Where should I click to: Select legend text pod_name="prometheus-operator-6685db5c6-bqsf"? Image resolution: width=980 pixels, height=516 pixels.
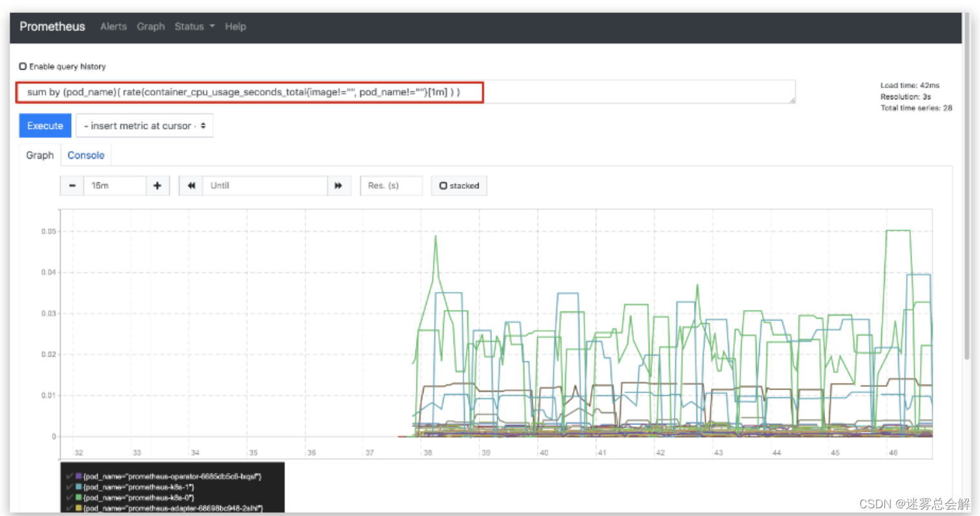(172, 477)
